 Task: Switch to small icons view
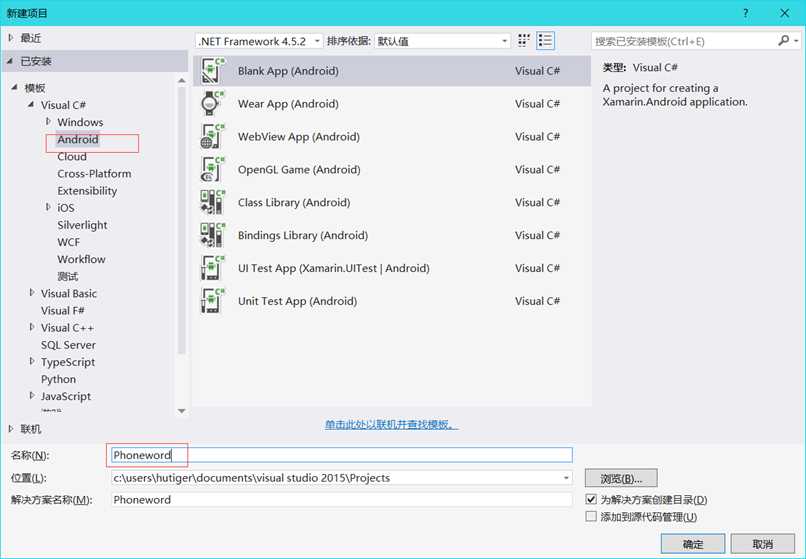click(523, 41)
